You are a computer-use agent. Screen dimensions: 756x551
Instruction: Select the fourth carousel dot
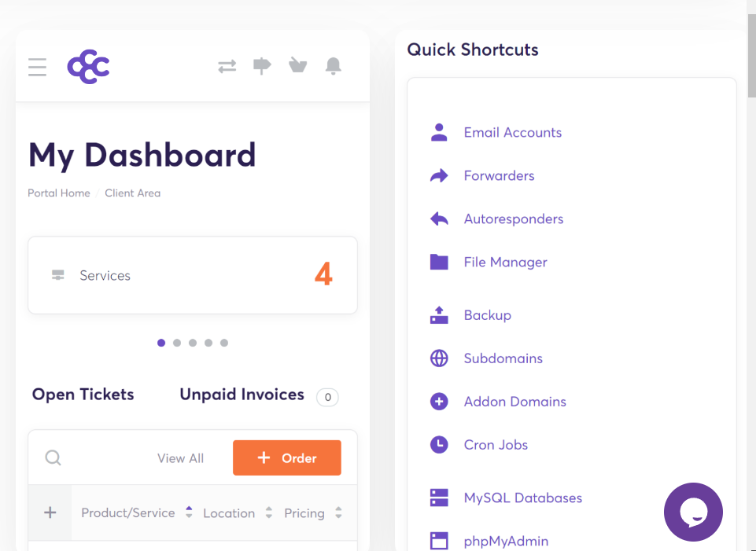[x=208, y=343]
